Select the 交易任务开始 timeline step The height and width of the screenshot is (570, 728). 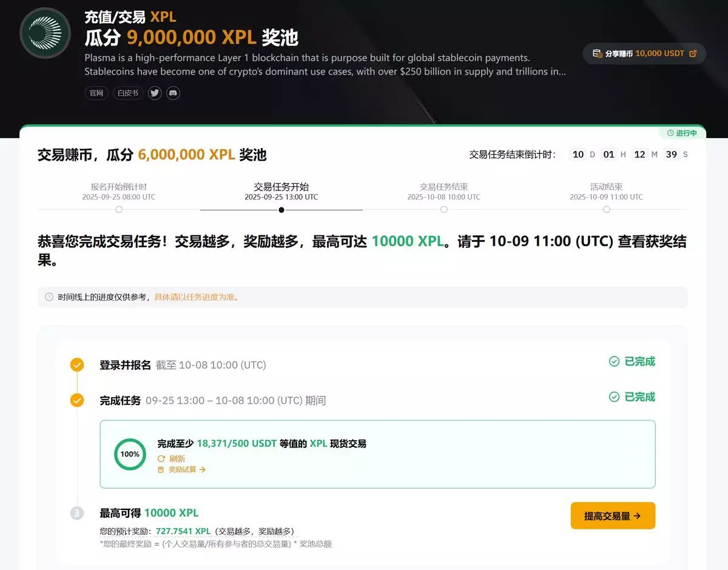(x=281, y=209)
